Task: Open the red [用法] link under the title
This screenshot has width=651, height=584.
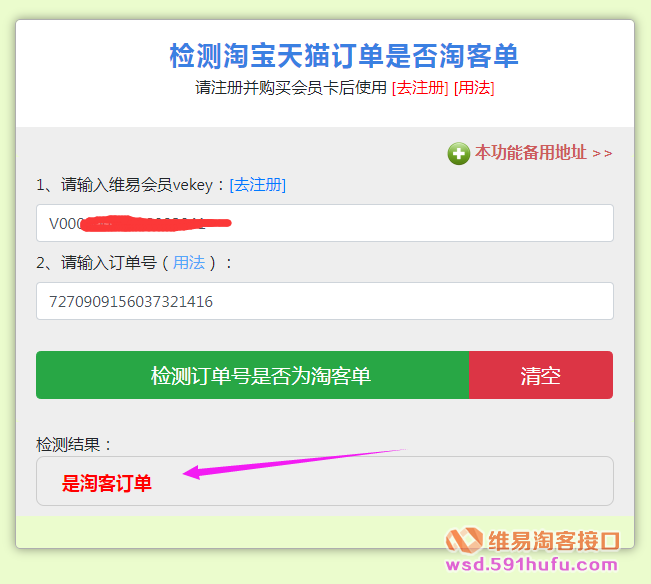Action: pos(474,88)
